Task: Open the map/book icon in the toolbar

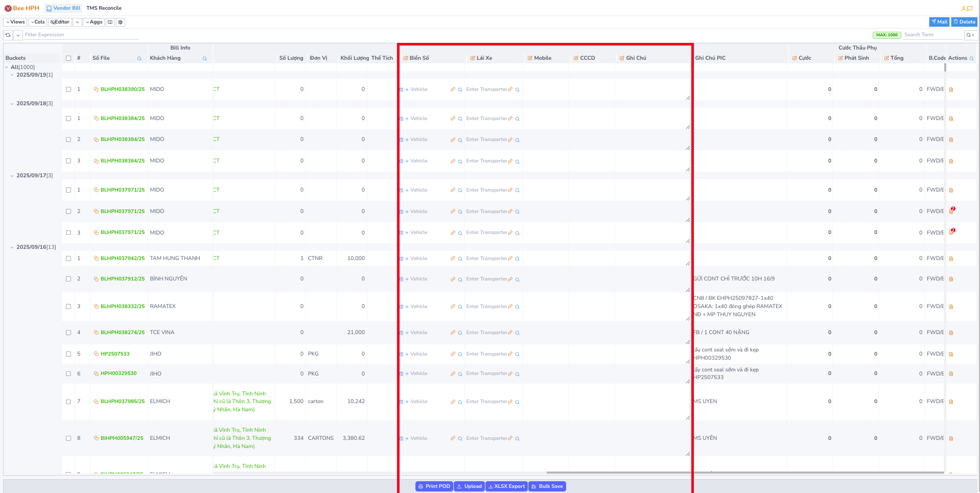Action: point(110,22)
